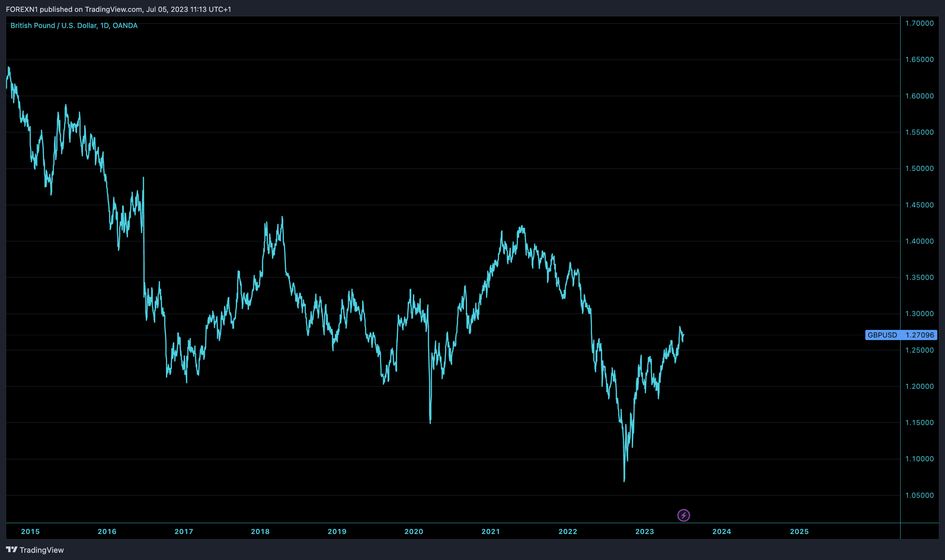Click the 2018 label on time axis

click(x=260, y=531)
